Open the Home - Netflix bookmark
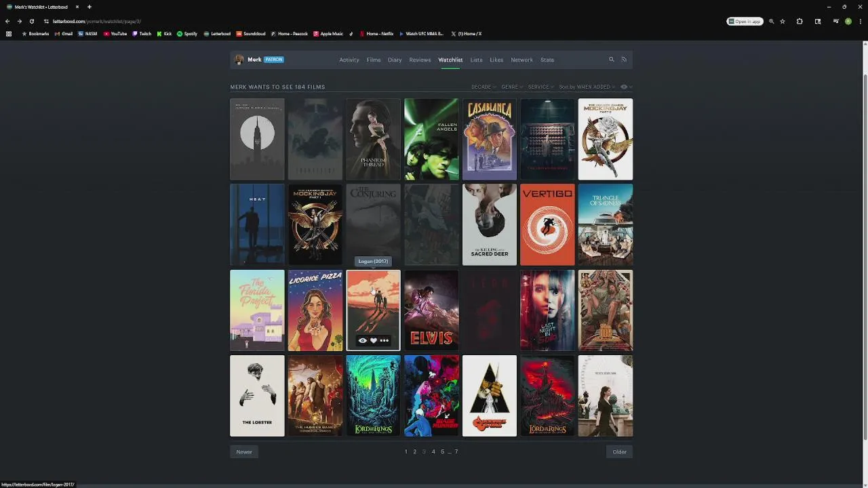Screen dimensions: 868x488 [376, 34]
